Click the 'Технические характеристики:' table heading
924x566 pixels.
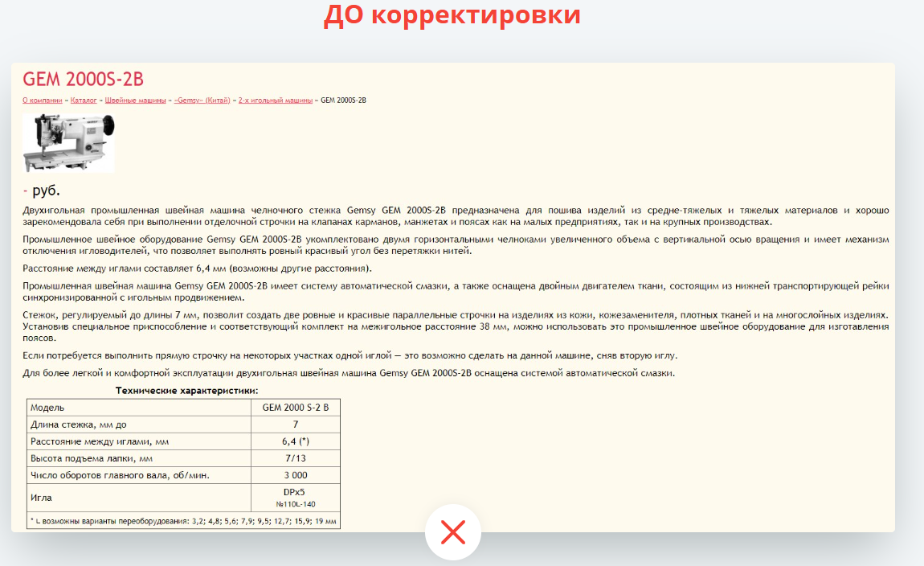(x=186, y=390)
